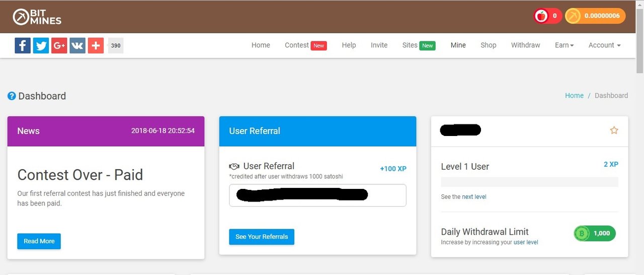Click the 390 share counter
The width and height of the screenshot is (644, 275).
116,45
